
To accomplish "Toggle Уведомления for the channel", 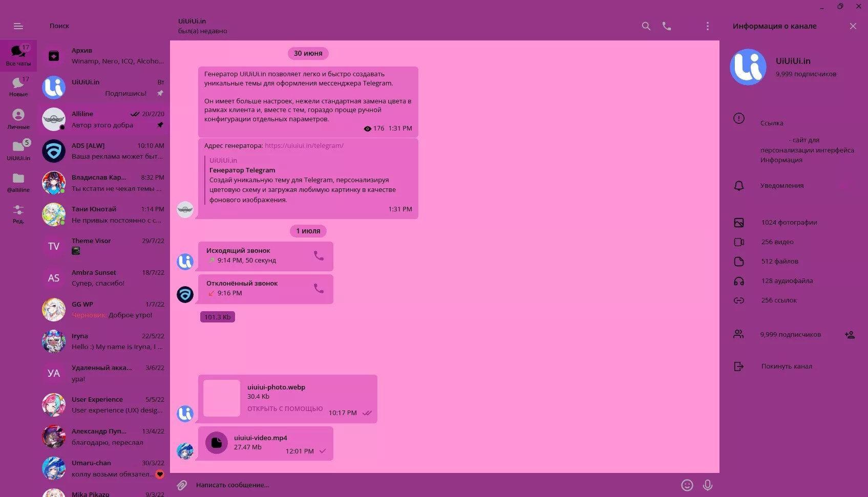I will [x=782, y=185].
